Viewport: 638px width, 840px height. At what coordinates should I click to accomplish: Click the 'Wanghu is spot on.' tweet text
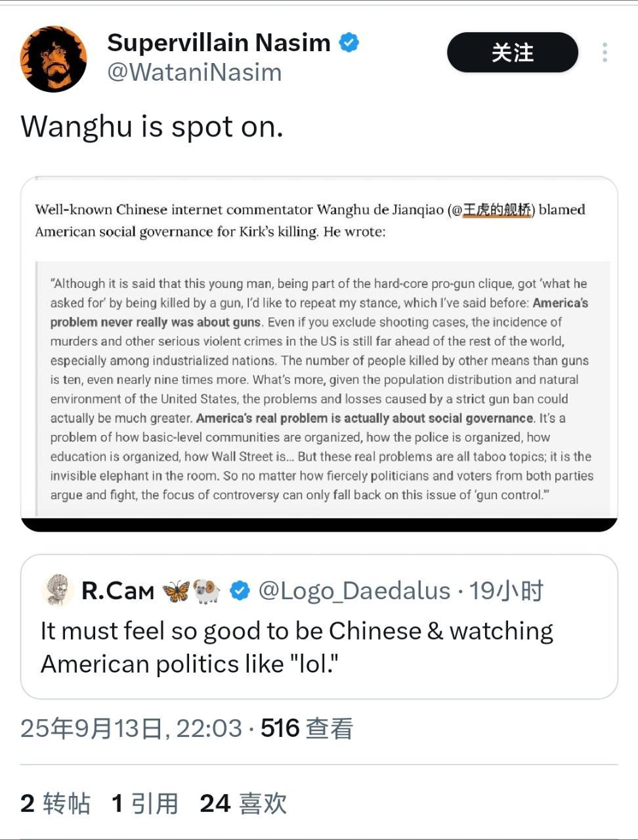coord(152,126)
